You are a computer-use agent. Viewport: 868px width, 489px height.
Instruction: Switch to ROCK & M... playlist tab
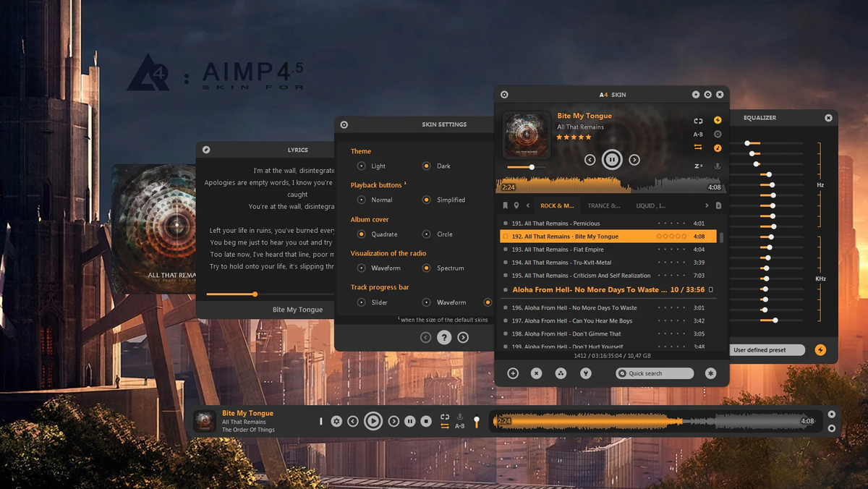pyautogui.click(x=557, y=206)
